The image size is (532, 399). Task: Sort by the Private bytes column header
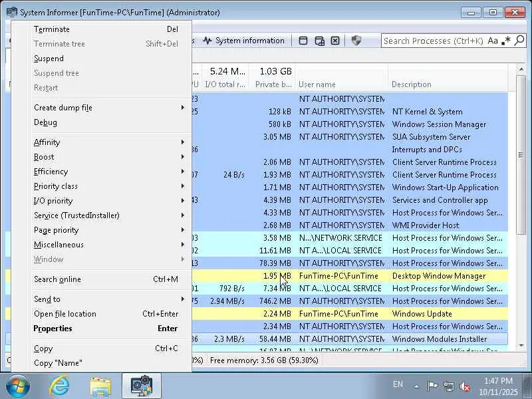coord(272,78)
